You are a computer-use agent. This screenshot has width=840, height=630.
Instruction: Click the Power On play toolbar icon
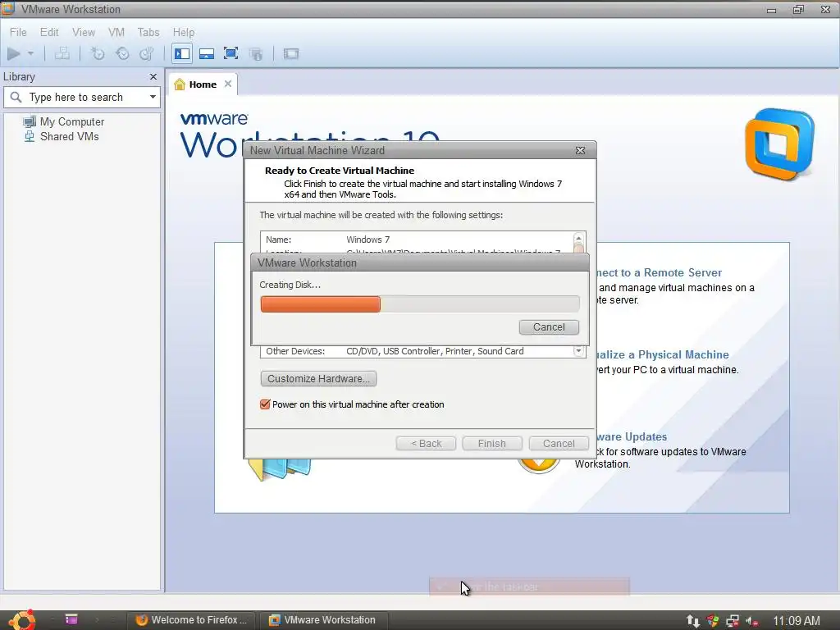point(14,53)
